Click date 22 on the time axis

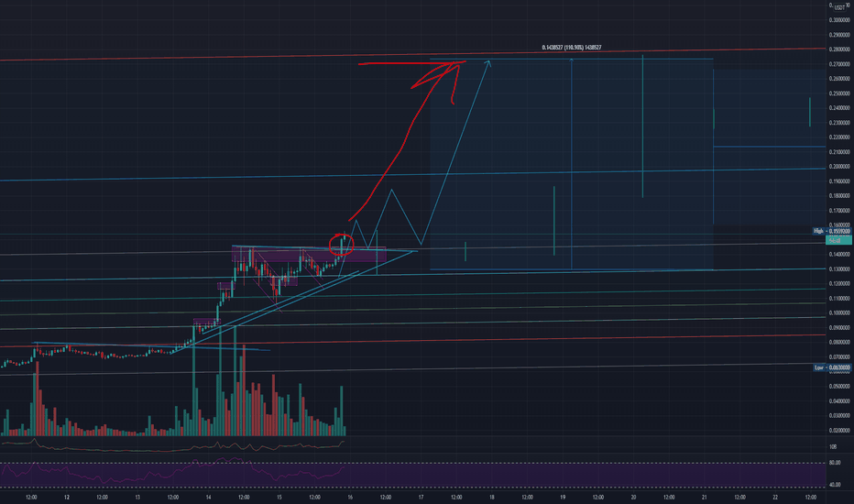775,497
